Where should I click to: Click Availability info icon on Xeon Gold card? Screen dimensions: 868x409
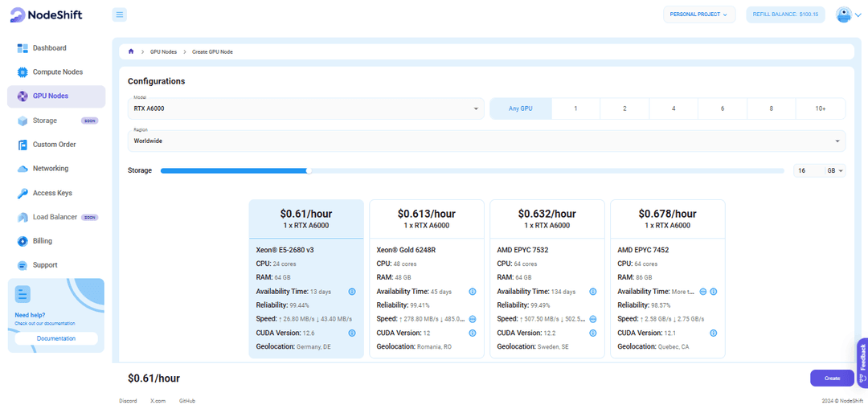473,291
